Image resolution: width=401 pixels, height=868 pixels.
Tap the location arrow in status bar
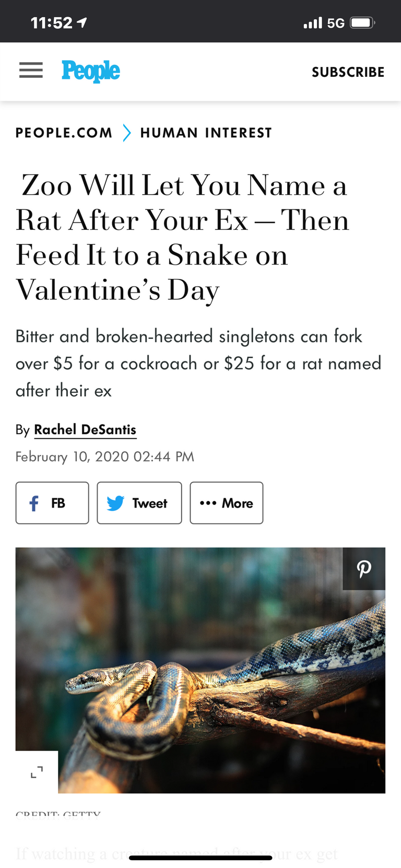[81, 22]
